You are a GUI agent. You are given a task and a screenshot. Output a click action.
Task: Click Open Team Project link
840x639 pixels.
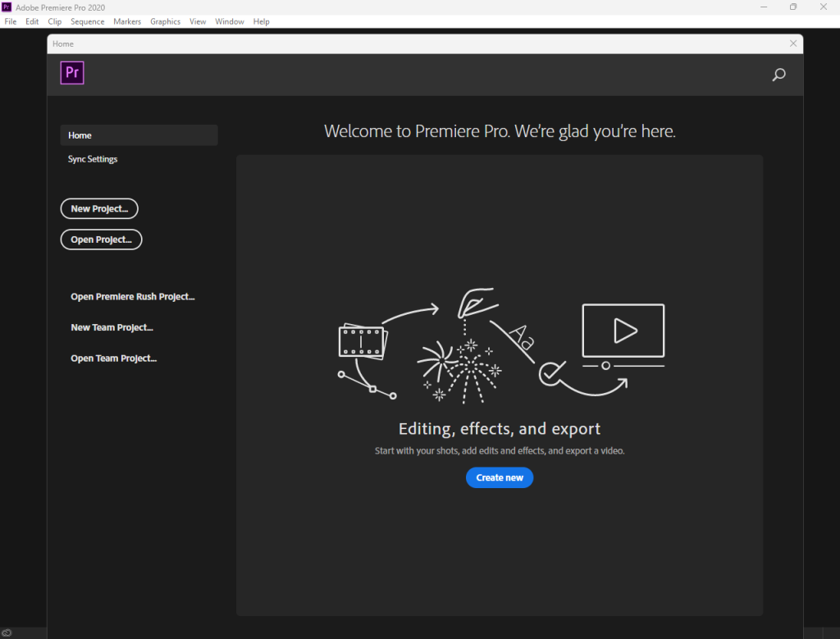point(113,358)
